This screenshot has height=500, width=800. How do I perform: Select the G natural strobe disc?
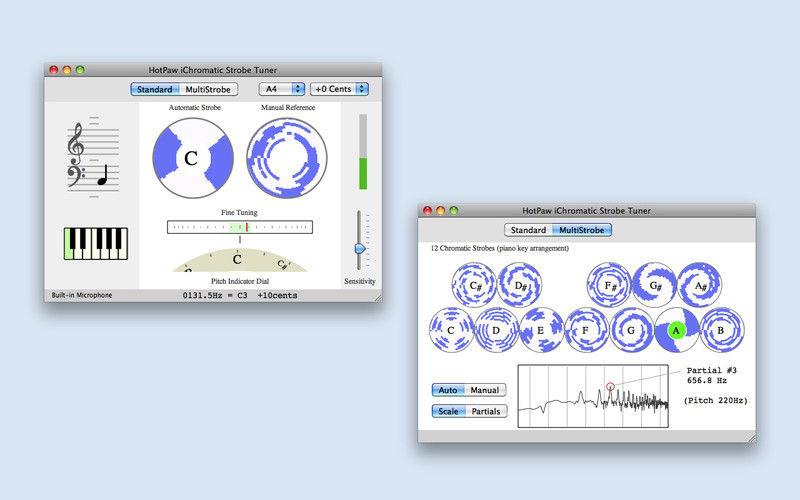tap(632, 330)
